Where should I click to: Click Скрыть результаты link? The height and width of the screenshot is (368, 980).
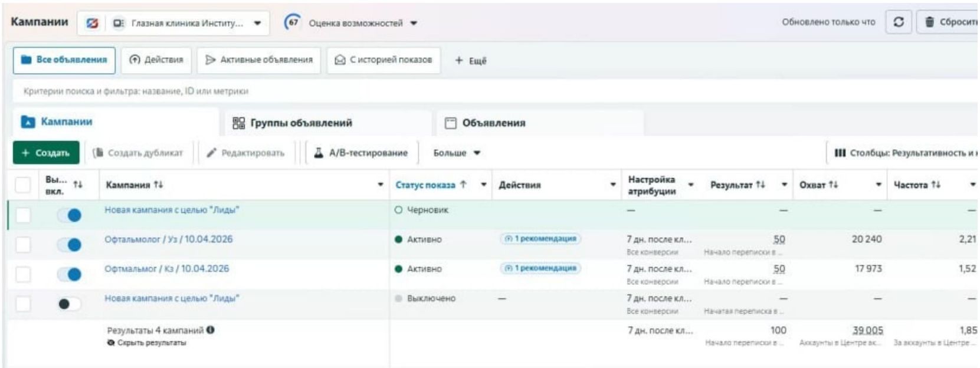coord(146,343)
